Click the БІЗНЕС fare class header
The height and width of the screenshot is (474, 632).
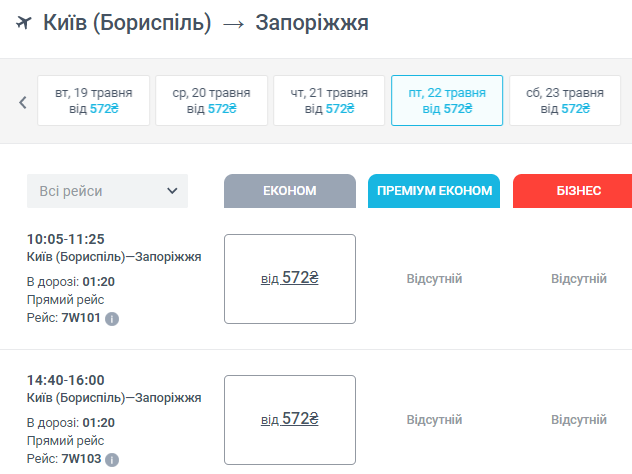tap(574, 191)
